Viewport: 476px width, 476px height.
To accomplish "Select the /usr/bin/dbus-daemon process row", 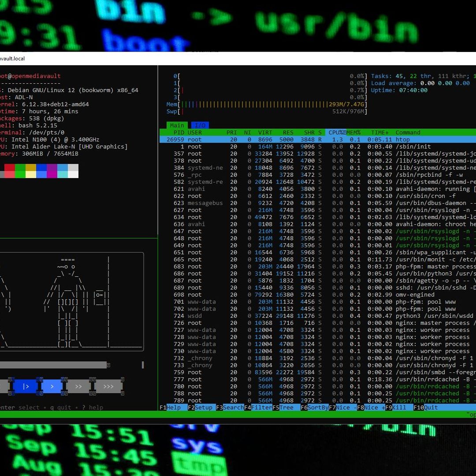I will pos(317,203).
